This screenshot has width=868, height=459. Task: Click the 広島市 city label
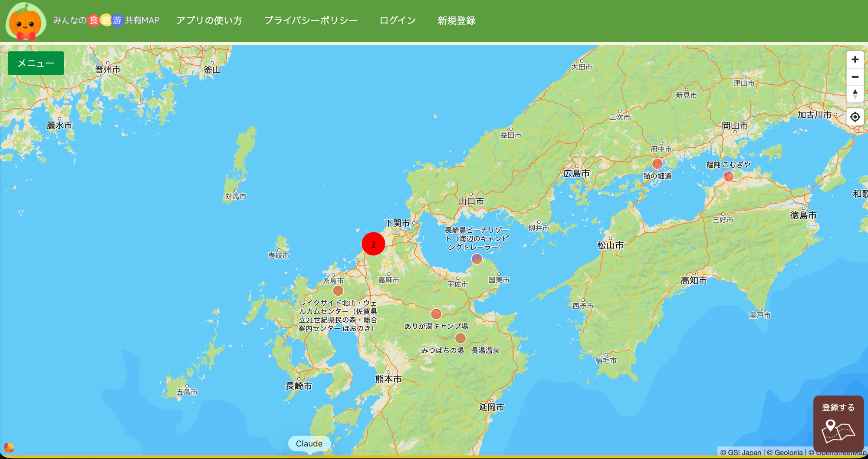click(x=576, y=173)
